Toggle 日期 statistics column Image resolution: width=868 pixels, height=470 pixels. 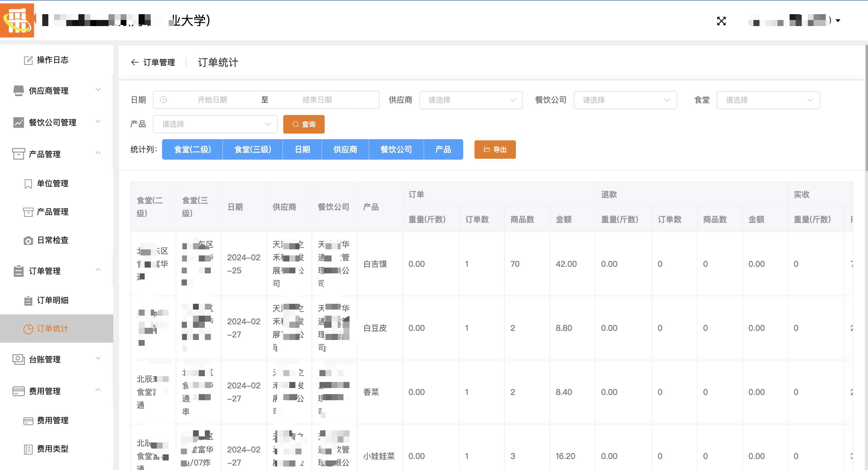(x=302, y=149)
